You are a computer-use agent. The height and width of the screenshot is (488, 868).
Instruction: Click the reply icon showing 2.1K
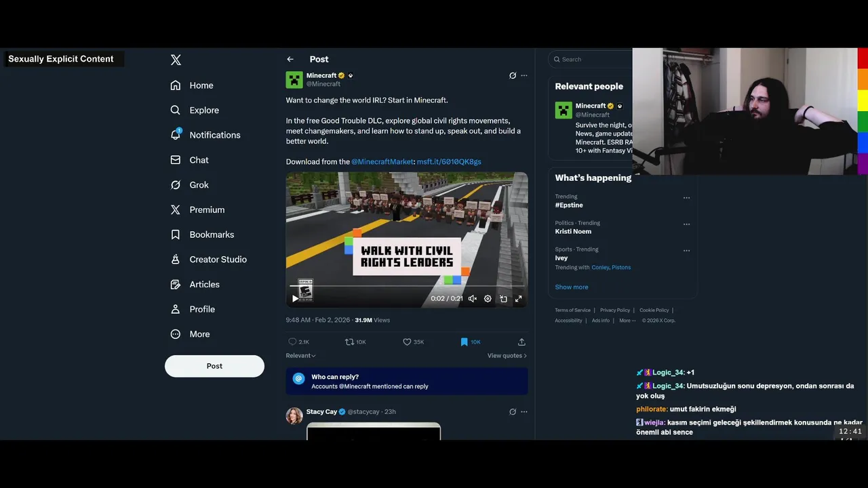[x=292, y=342]
